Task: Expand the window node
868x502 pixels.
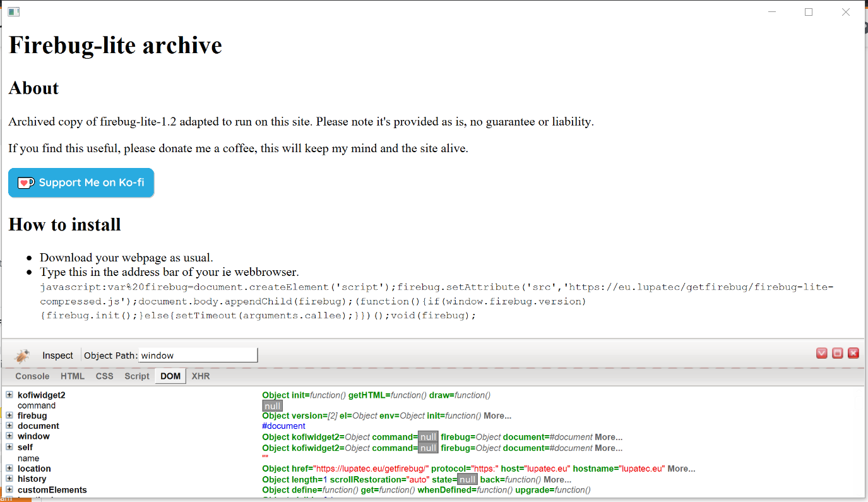Action: 9,436
